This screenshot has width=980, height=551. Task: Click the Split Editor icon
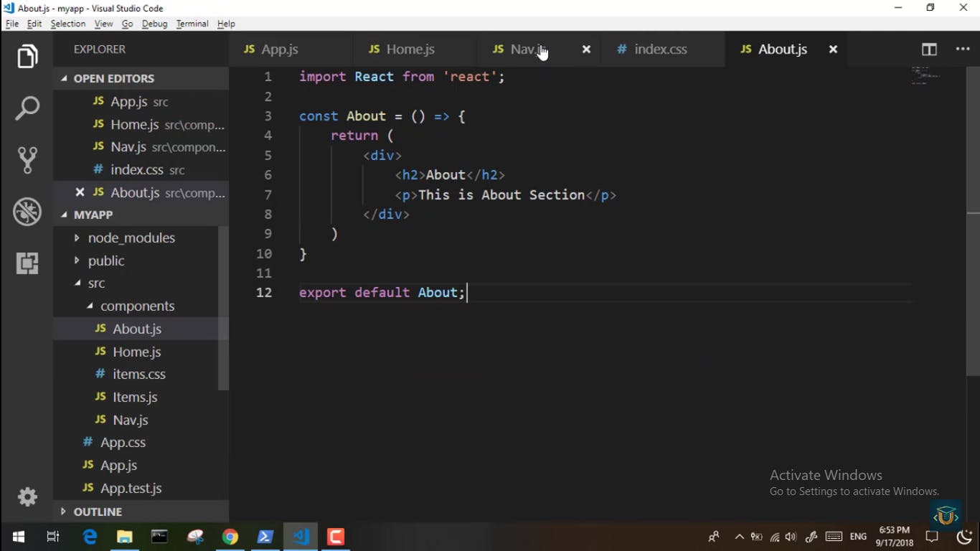tap(929, 50)
